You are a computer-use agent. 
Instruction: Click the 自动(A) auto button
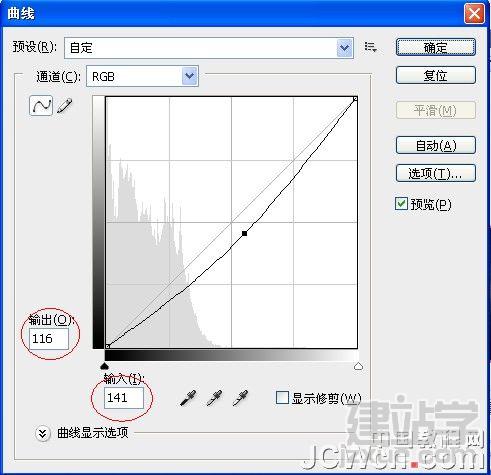(436, 145)
